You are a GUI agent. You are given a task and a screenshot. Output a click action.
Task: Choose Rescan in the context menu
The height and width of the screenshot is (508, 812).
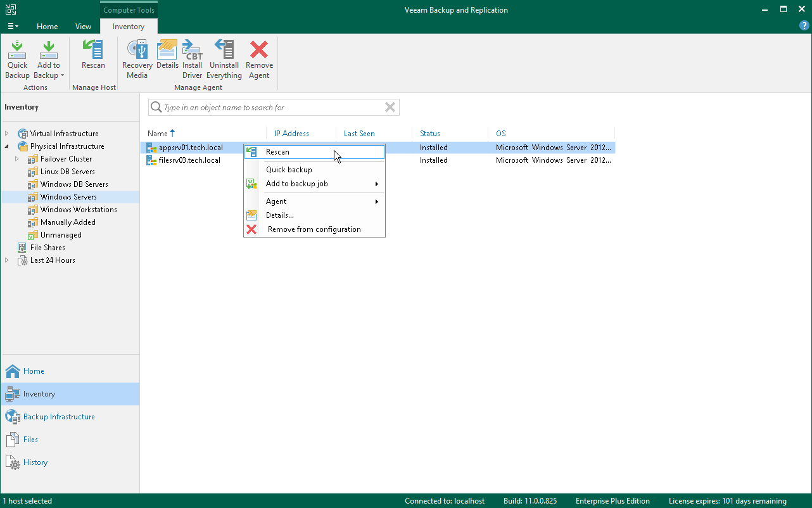pyautogui.click(x=314, y=152)
